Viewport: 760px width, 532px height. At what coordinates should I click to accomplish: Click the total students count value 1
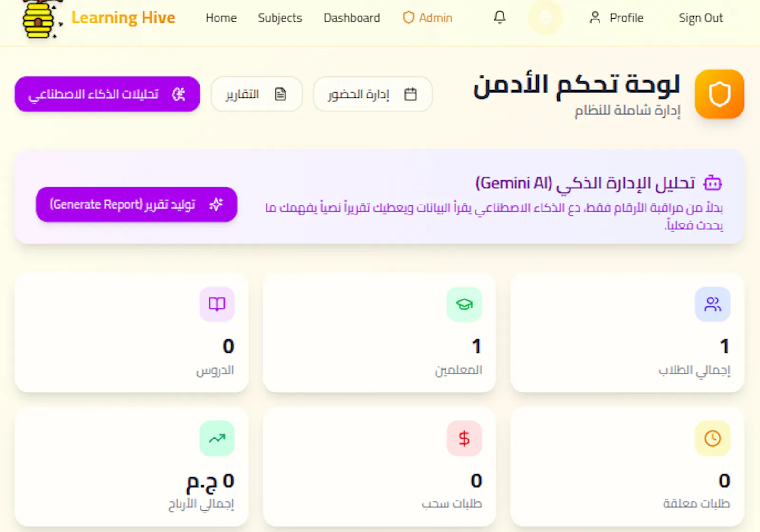coord(724,346)
